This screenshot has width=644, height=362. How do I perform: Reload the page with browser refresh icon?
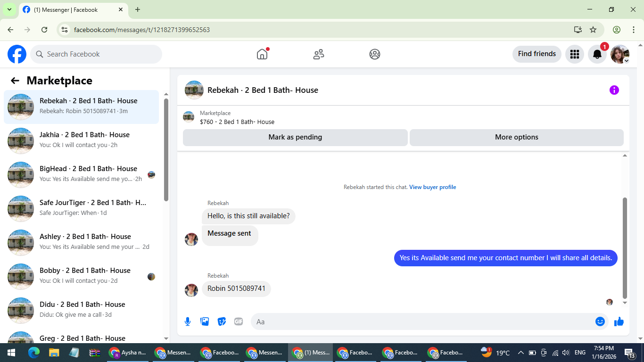44,30
